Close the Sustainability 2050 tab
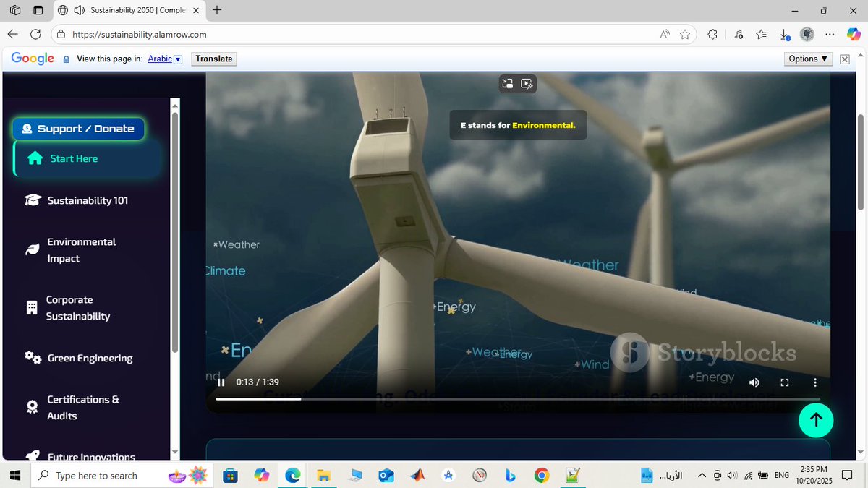Screen dimensions: 868x488 pos(195,10)
